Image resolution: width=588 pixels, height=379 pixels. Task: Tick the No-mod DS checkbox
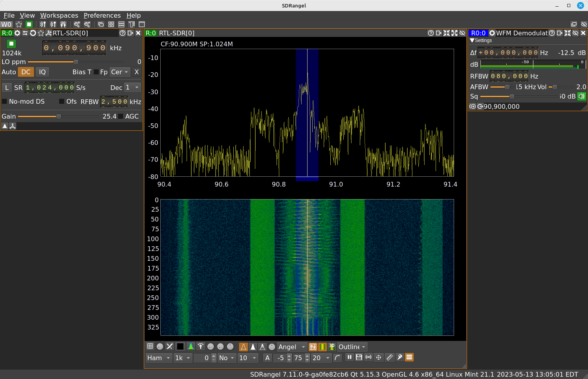pos(5,101)
